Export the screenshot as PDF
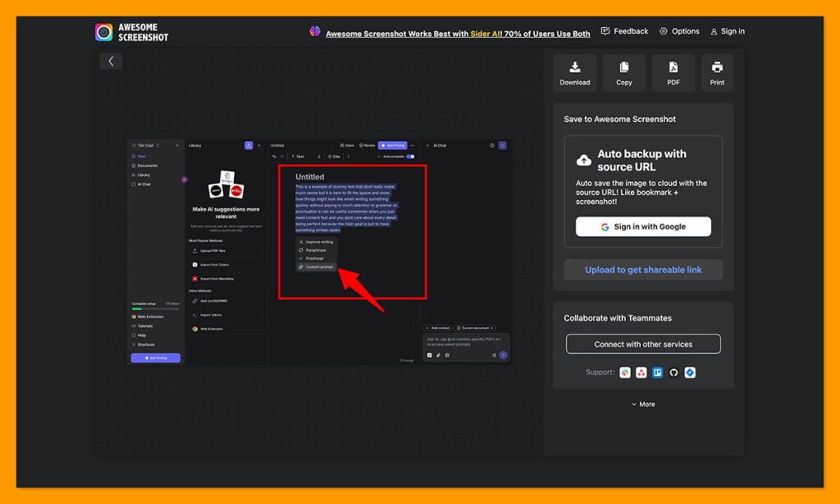Viewport: 840px width, 504px height. coord(673,73)
